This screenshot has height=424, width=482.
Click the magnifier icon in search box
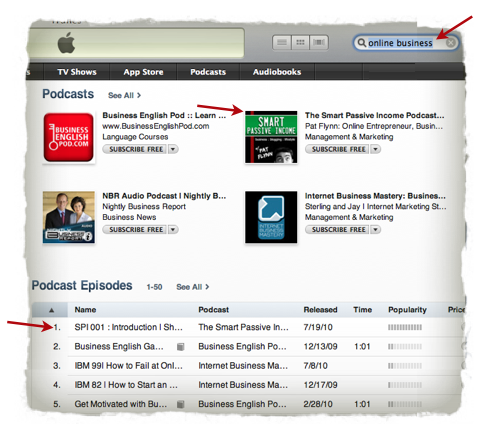click(x=361, y=43)
